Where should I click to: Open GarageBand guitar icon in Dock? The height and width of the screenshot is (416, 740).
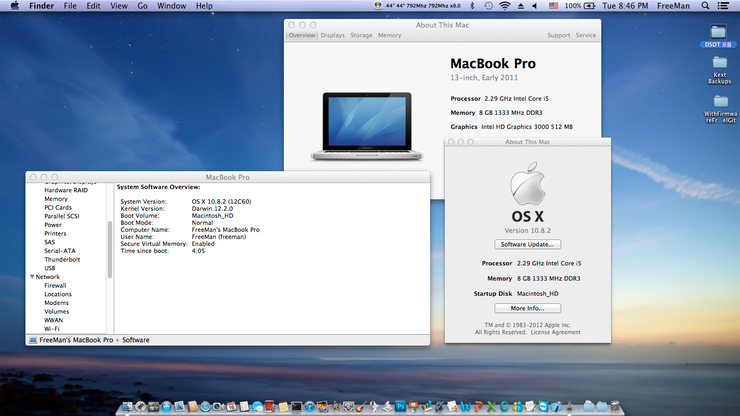tap(362, 406)
